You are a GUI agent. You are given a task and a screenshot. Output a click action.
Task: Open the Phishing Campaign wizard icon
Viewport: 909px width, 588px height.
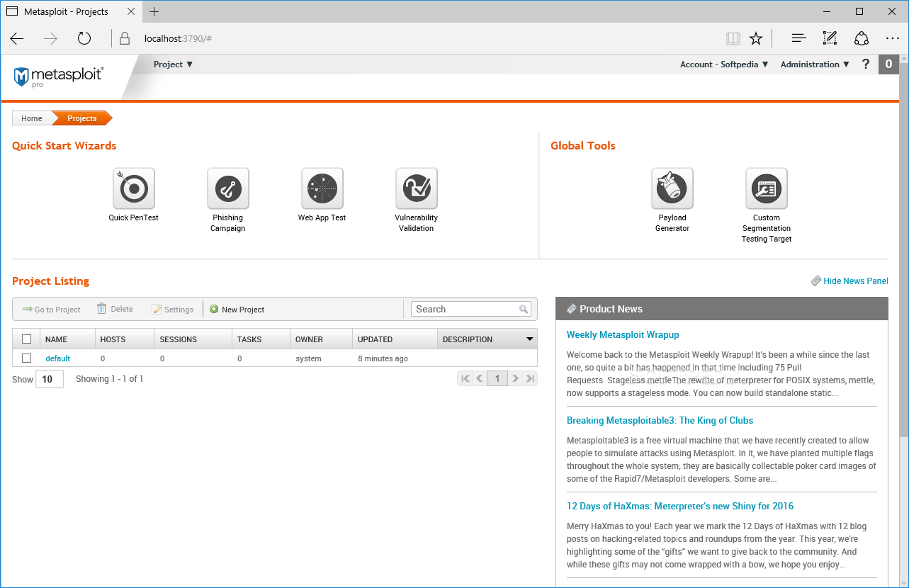[x=227, y=188]
